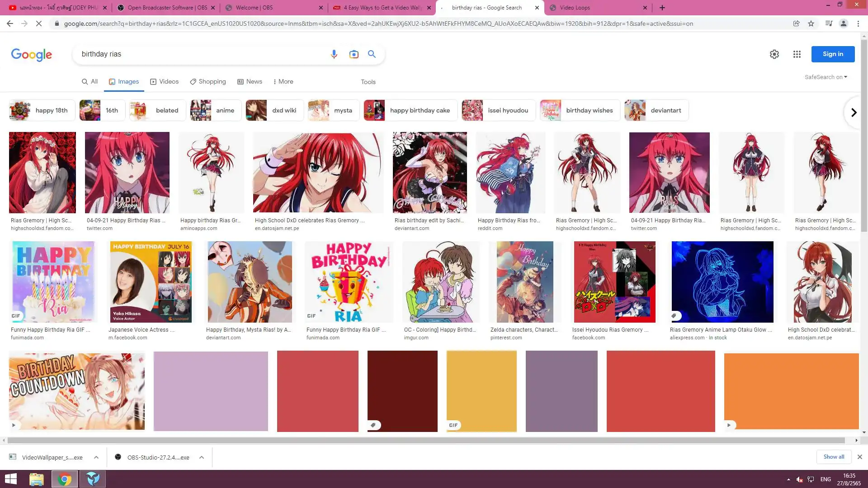Open the blue Rias anime lamp thumbnail
Image resolution: width=868 pixels, height=488 pixels.
[x=722, y=282]
